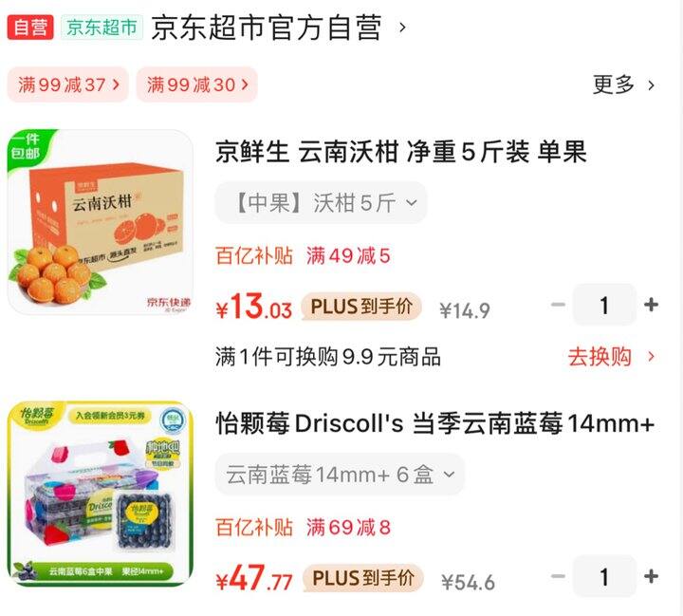The width and height of the screenshot is (683, 616).
Task: Open 京鲜生 云南沃柑 product title
Action: click(400, 152)
